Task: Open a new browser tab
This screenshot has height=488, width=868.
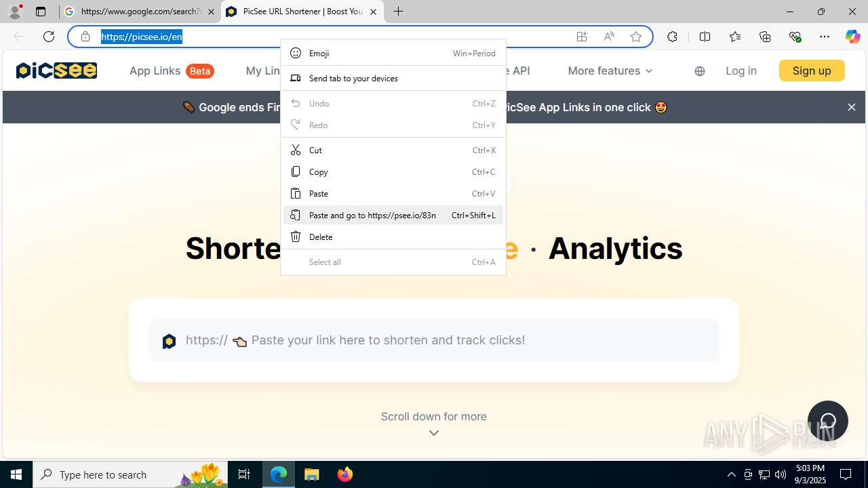Action: (399, 12)
